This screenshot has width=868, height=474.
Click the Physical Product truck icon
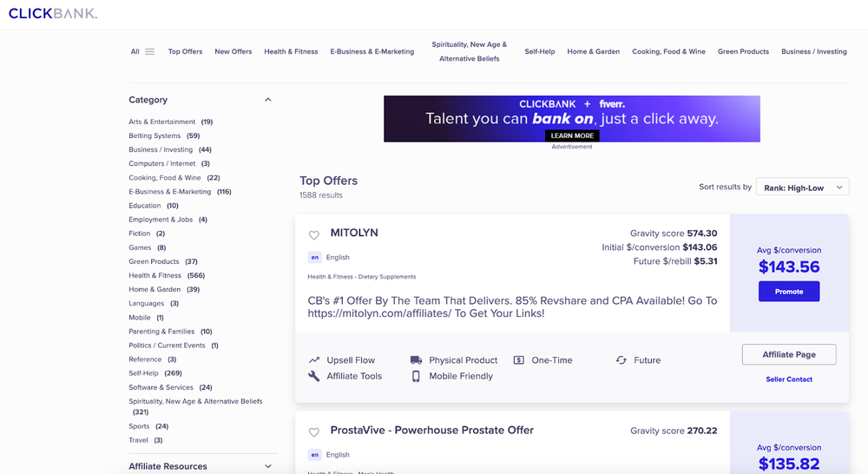click(416, 360)
